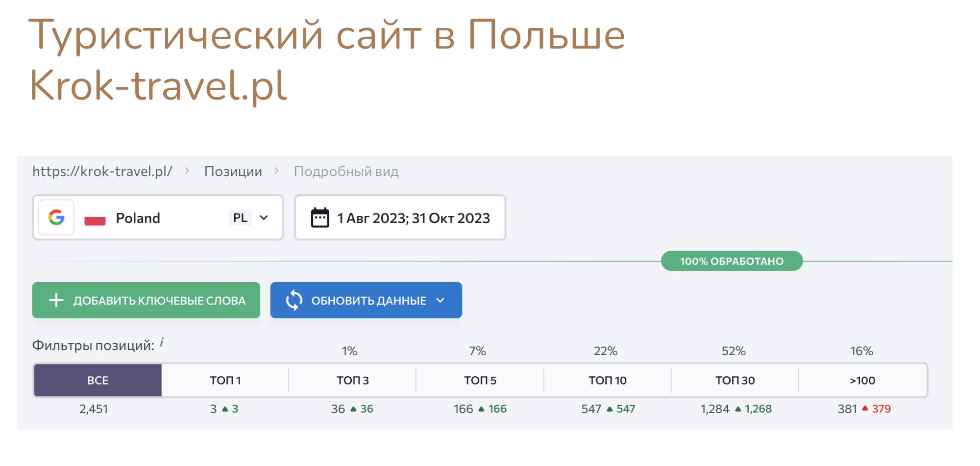The image size is (980, 466).
Task: Select the ВСЕ positions filter
Action: [x=98, y=380]
